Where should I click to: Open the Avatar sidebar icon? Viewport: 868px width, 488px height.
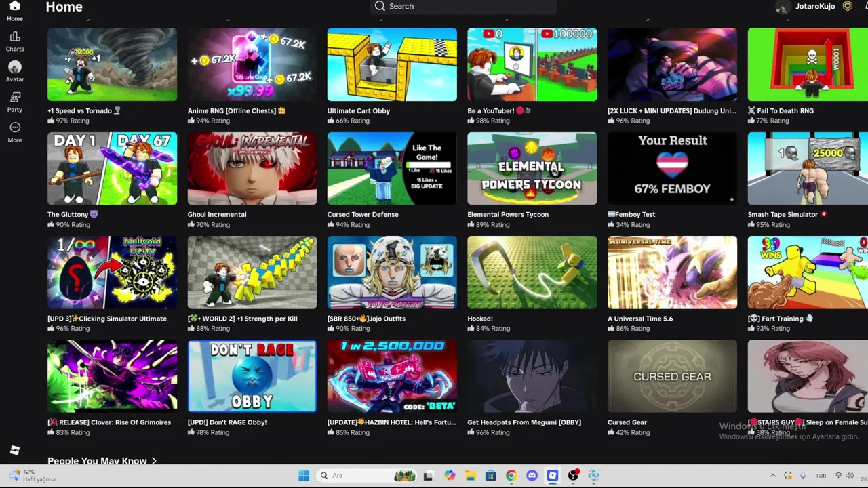coord(15,67)
